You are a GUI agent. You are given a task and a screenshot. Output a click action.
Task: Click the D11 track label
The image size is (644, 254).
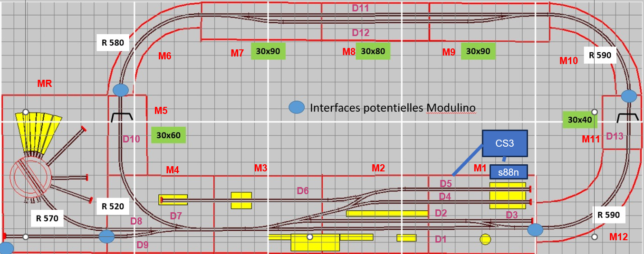point(360,8)
